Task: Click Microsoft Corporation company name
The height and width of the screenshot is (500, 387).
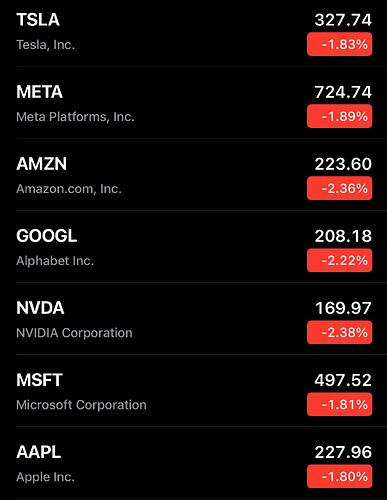Action: point(81,405)
